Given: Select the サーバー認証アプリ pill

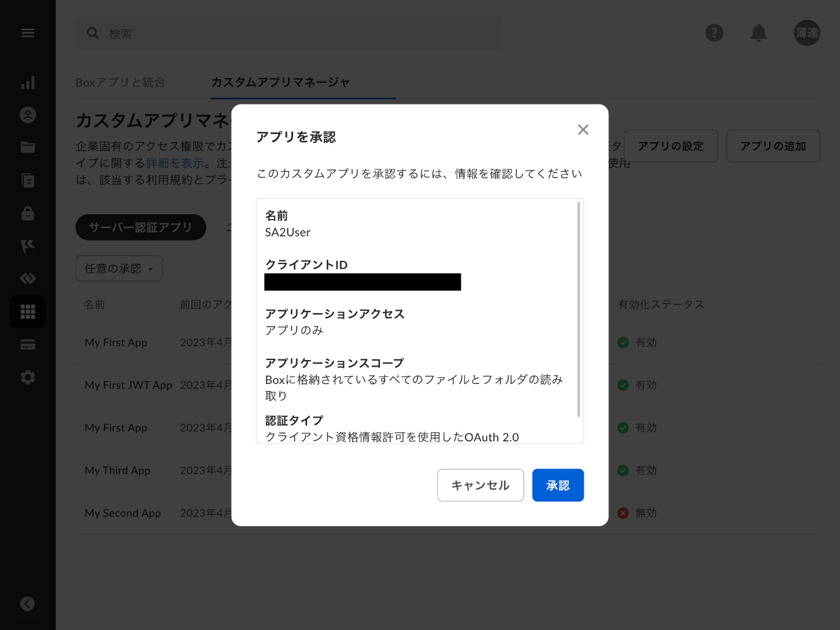Looking at the screenshot, I should tap(140, 227).
